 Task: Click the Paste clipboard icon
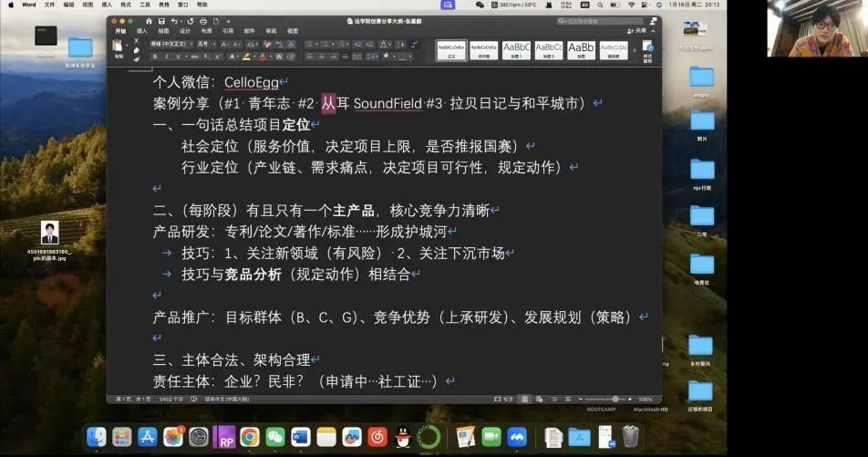(x=118, y=47)
